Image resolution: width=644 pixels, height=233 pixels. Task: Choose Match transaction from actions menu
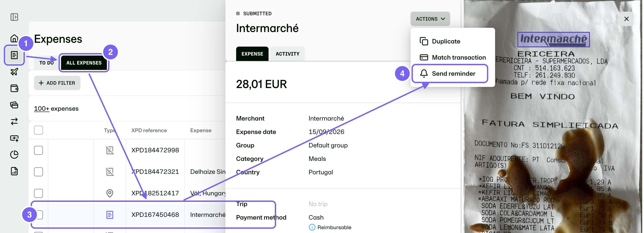tap(453, 57)
